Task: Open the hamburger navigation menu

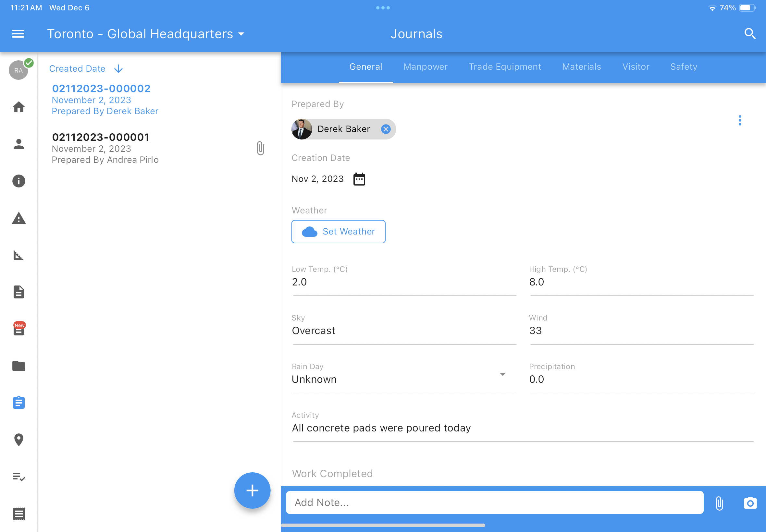Action: pyautogui.click(x=18, y=34)
